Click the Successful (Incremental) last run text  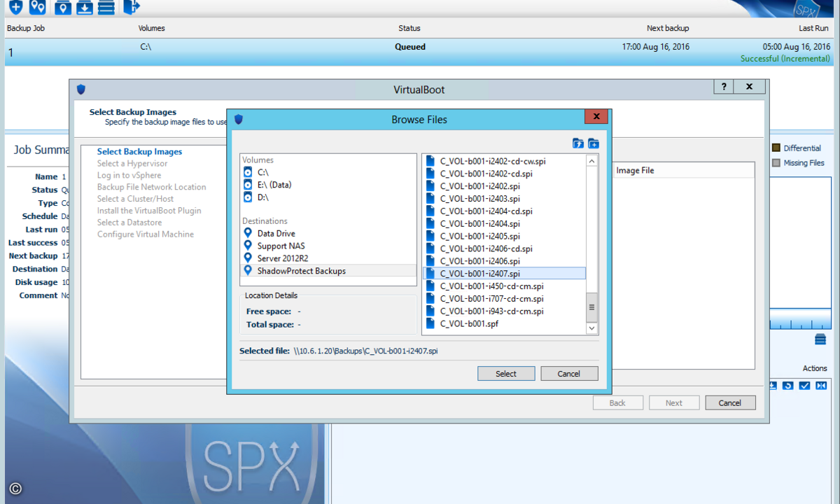[x=785, y=59]
